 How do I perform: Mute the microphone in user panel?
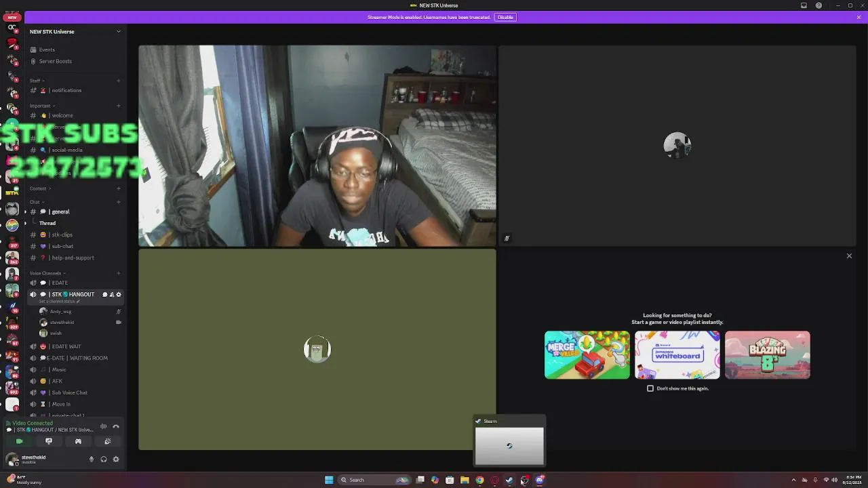[x=92, y=459]
